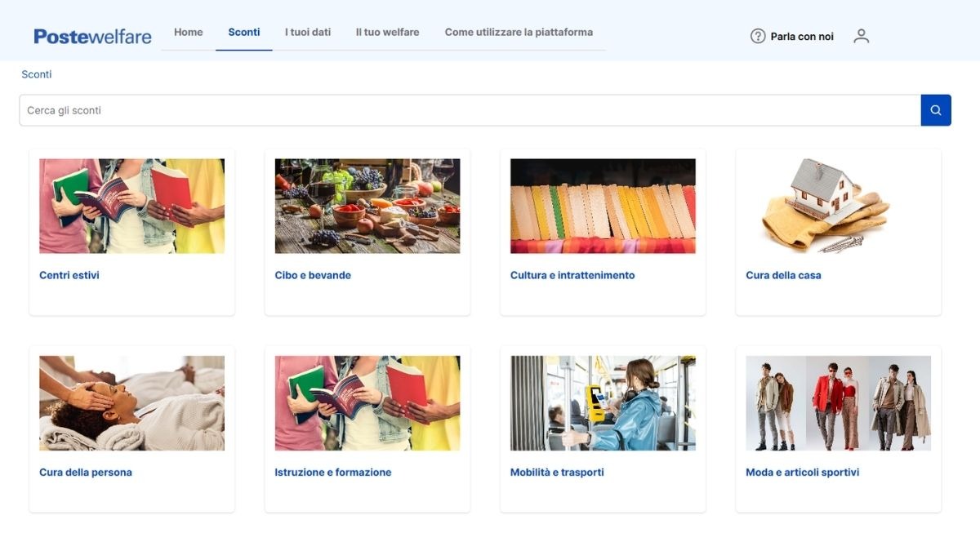Switch to the Home tab

pyautogui.click(x=188, y=32)
